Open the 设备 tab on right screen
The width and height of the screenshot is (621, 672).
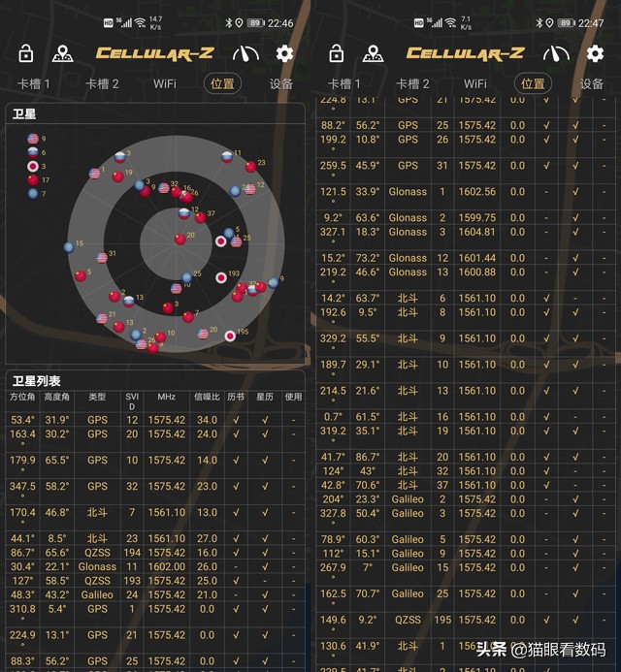pyautogui.click(x=592, y=84)
